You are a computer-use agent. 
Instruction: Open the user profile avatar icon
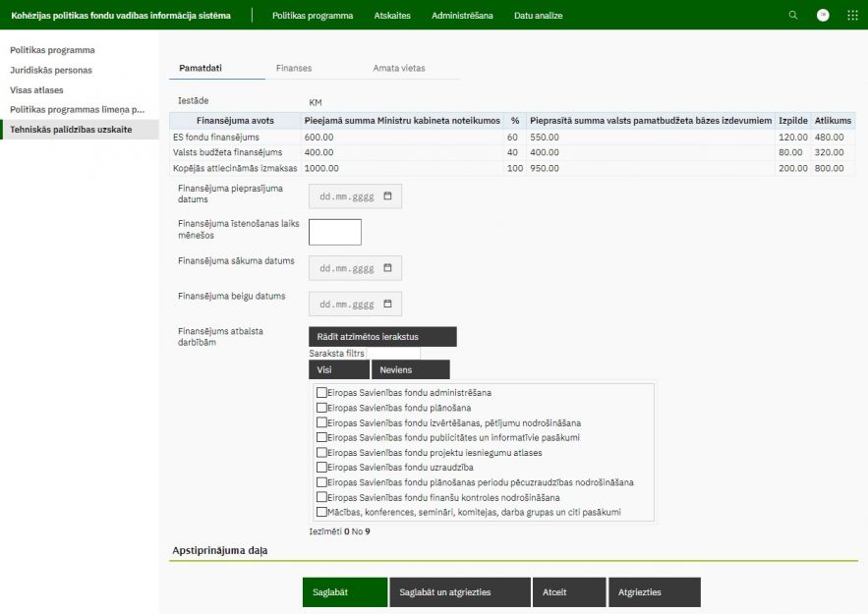(823, 16)
